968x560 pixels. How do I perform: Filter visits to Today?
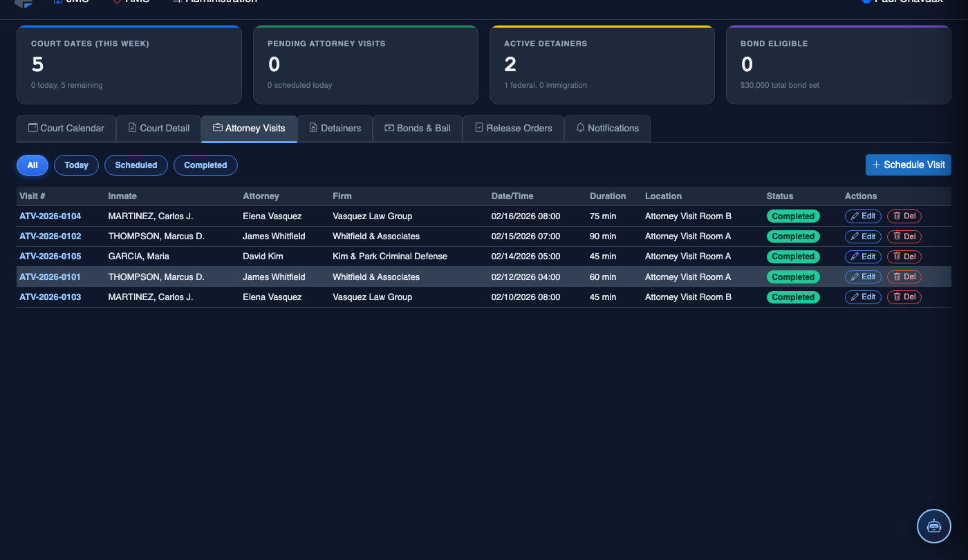point(76,165)
